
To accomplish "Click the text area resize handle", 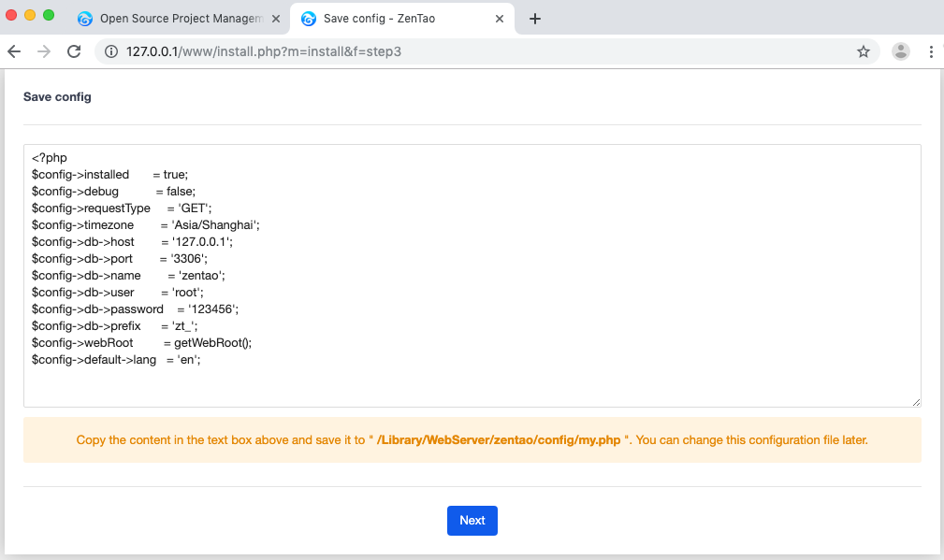I will [x=916, y=402].
